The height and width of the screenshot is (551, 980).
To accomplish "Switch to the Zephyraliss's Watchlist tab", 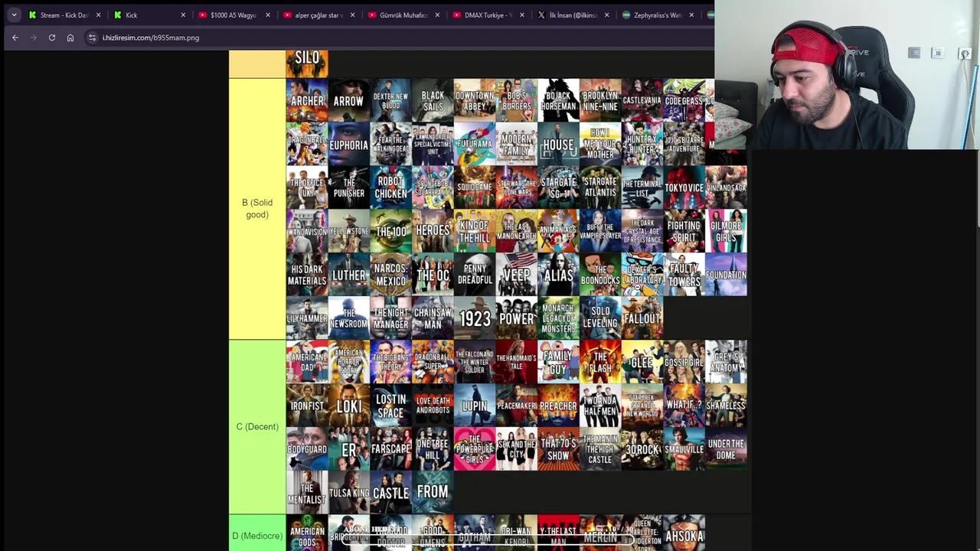I will tap(657, 15).
